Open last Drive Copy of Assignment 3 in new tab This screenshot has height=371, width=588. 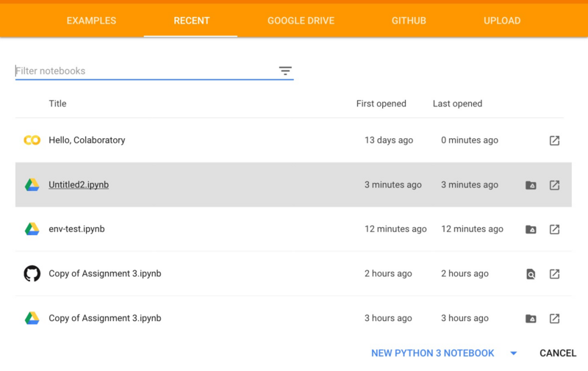click(554, 319)
